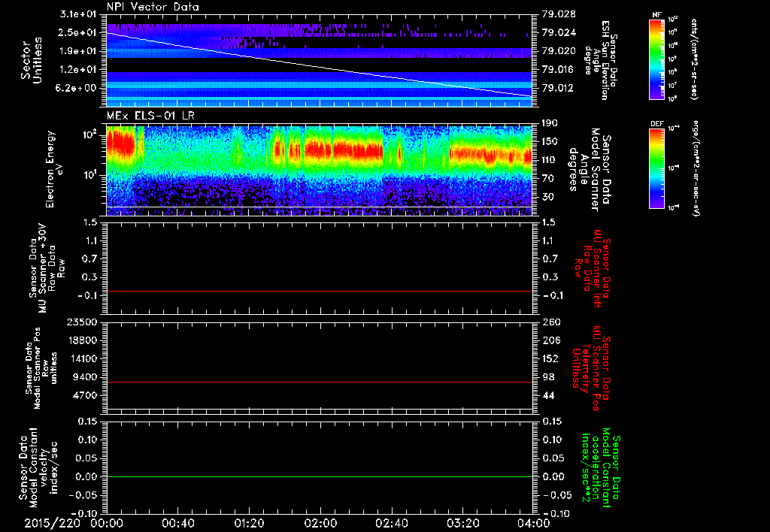Click the 4700 scanner position tick
770x532 pixels.
pos(84,395)
